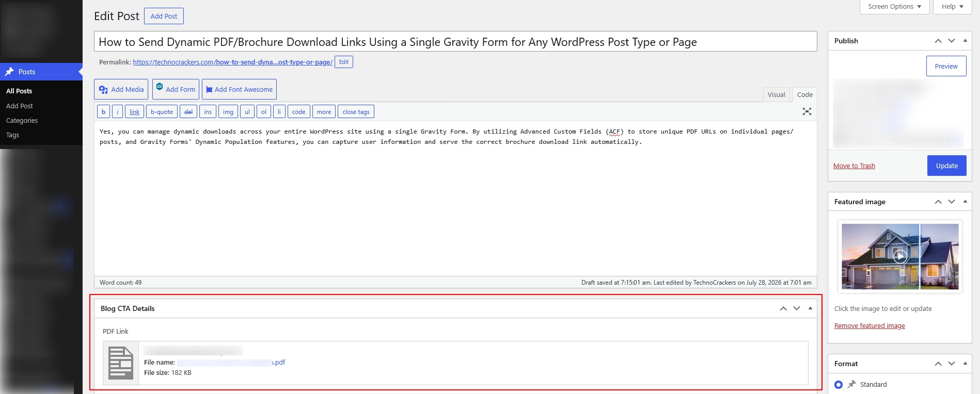Open Posts menu in admin sidebar
980x394 pixels.
click(x=41, y=72)
